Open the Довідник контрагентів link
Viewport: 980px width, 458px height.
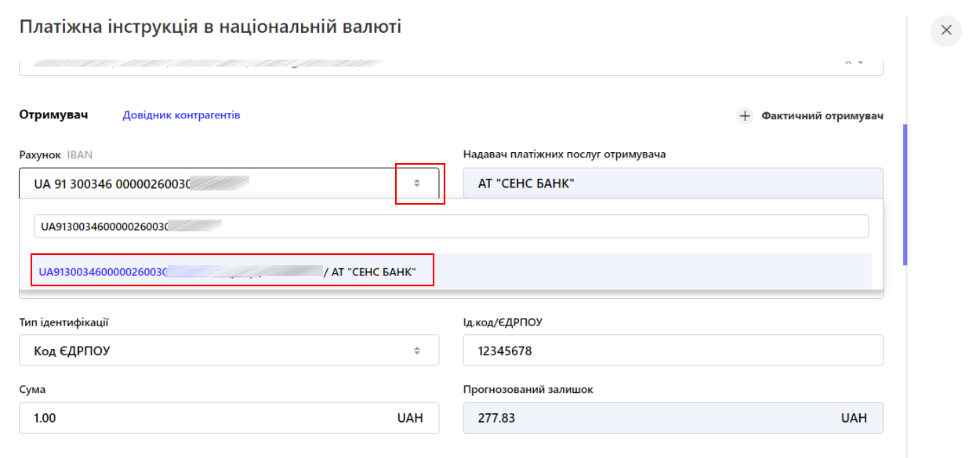[181, 115]
